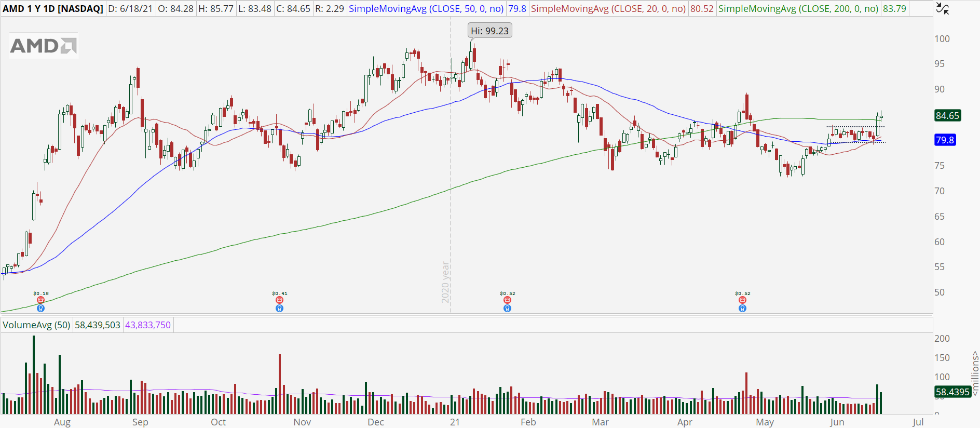Viewport: 980px width, 428px height.
Task: Click the blue lightbulb icon under $0.41
Action: [280, 309]
